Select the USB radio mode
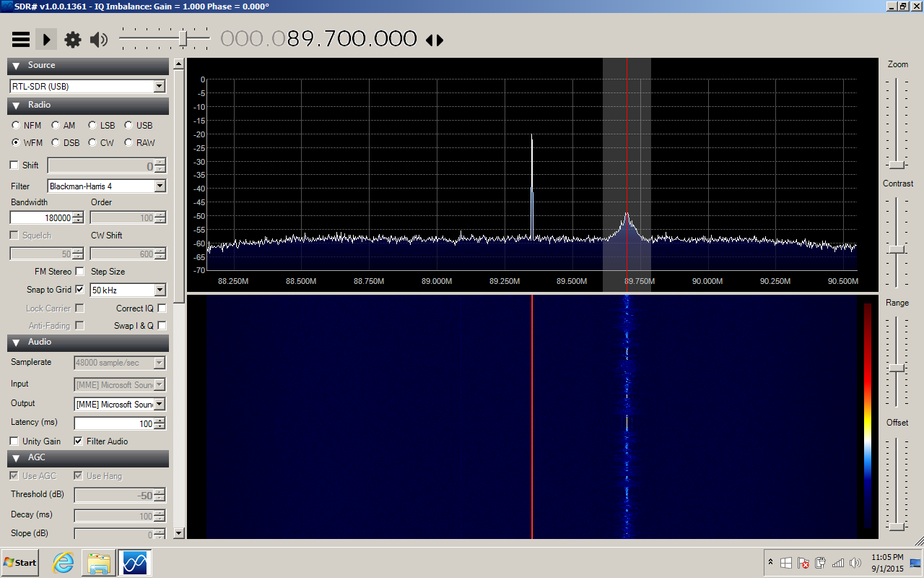Viewport: 924px width, 578px height. (x=128, y=126)
